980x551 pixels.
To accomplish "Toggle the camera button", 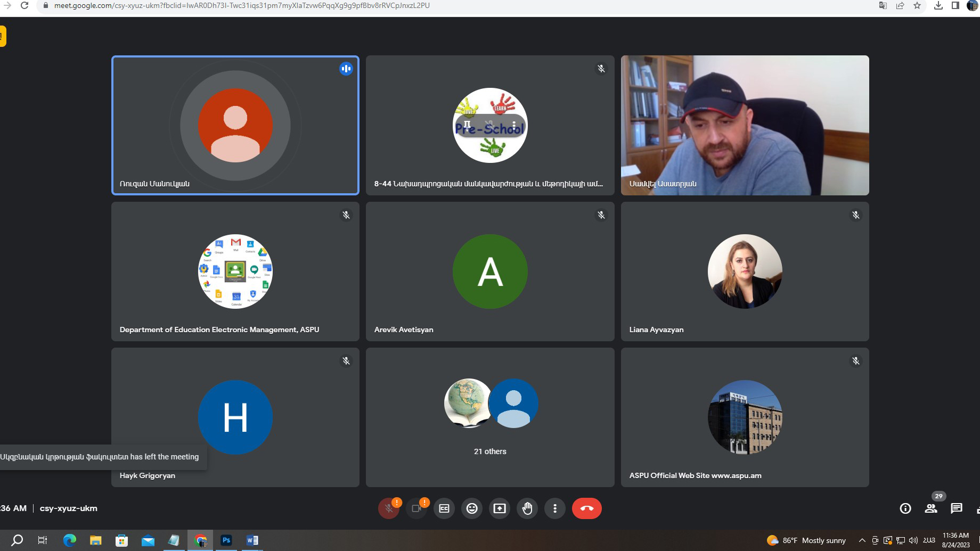I will tap(416, 508).
